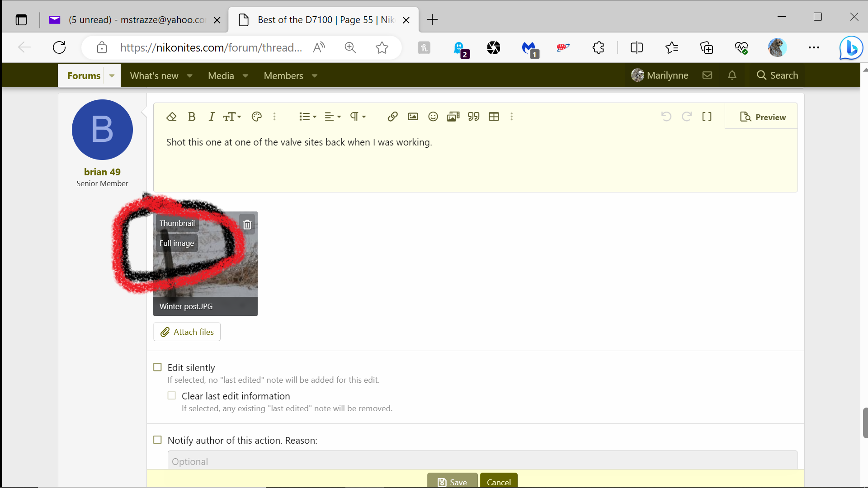Screen dimensions: 868x488
Task: Open the smilies emoji picker
Action: pos(433,117)
